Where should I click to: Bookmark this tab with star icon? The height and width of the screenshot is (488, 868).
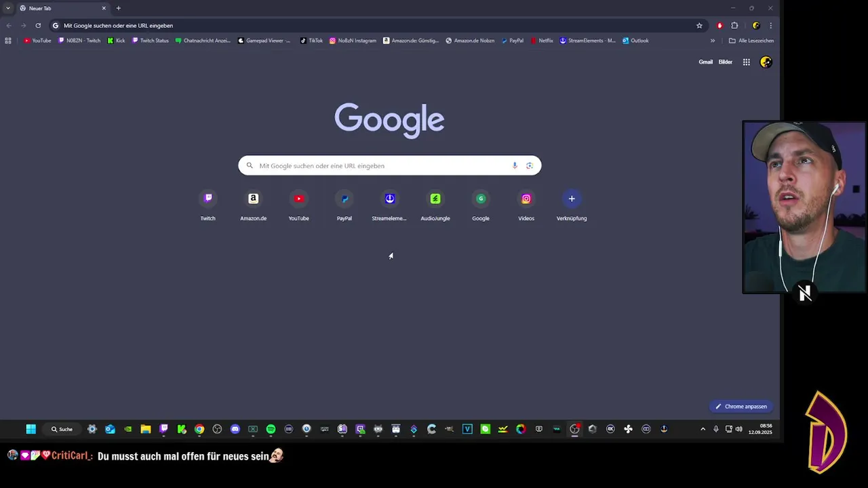[x=699, y=26]
